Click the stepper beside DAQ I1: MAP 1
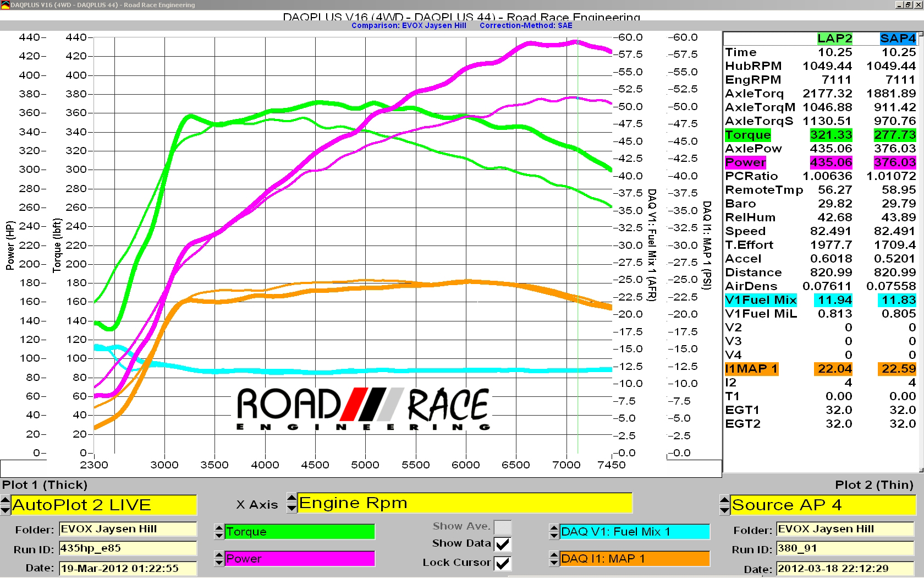This screenshot has height=578, width=924. [x=553, y=558]
